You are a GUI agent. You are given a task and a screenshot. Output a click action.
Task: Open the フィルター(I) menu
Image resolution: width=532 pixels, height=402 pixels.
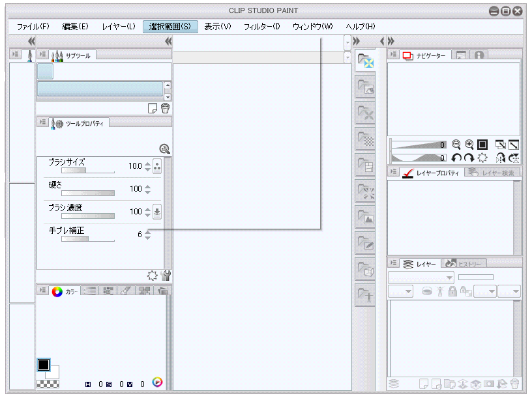click(261, 27)
